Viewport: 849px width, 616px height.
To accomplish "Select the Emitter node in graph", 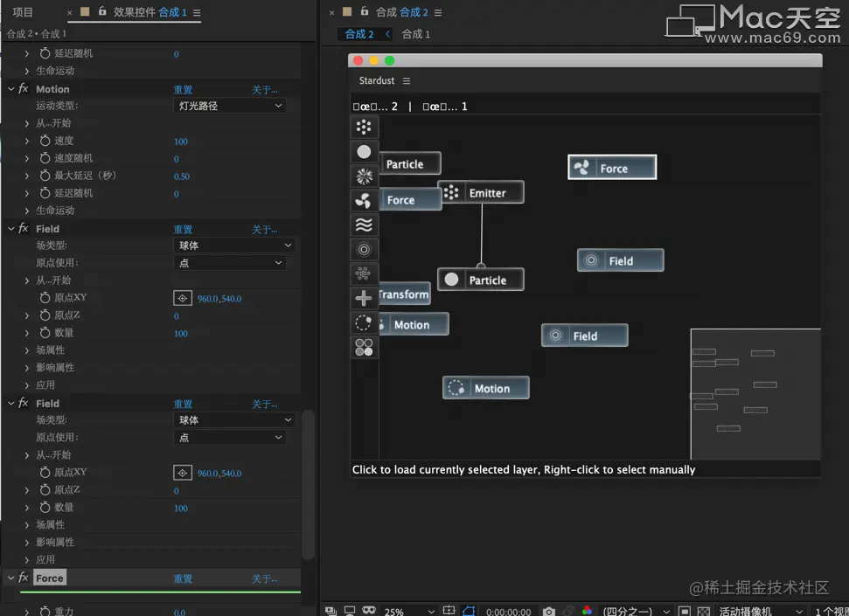I will click(481, 192).
